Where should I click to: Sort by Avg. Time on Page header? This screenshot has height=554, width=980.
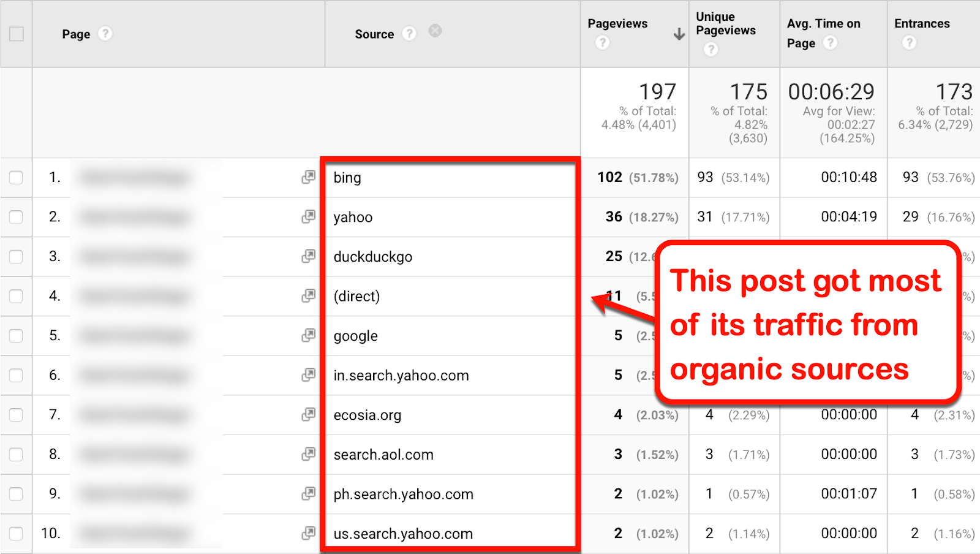824,33
